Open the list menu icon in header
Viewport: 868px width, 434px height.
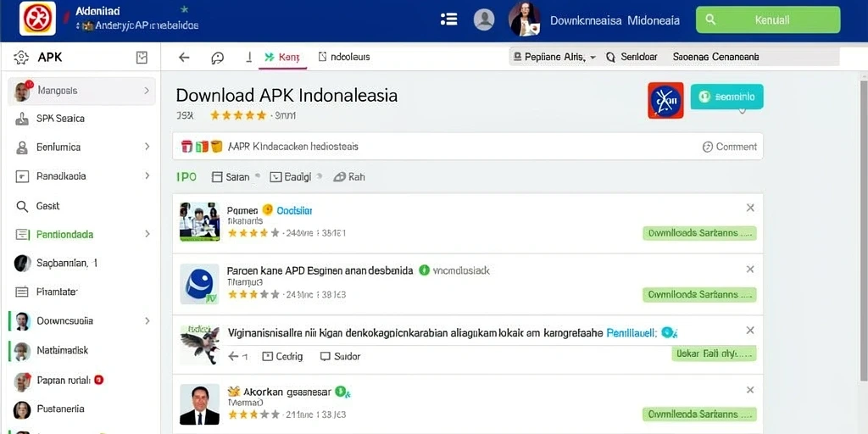click(x=448, y=19)
